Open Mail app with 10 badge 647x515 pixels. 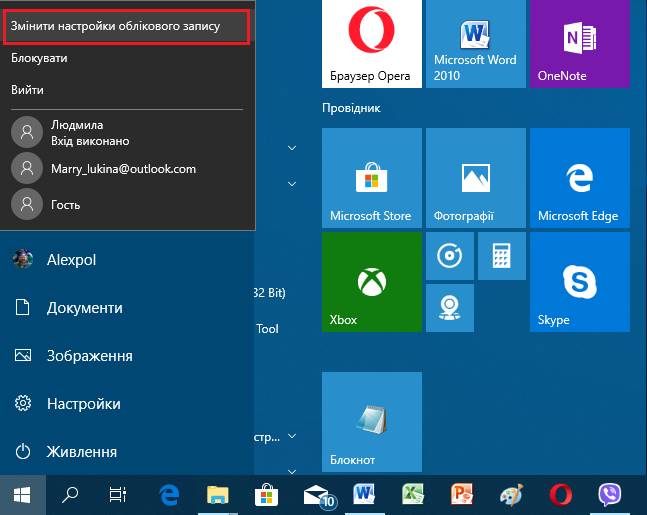(319, 495)
